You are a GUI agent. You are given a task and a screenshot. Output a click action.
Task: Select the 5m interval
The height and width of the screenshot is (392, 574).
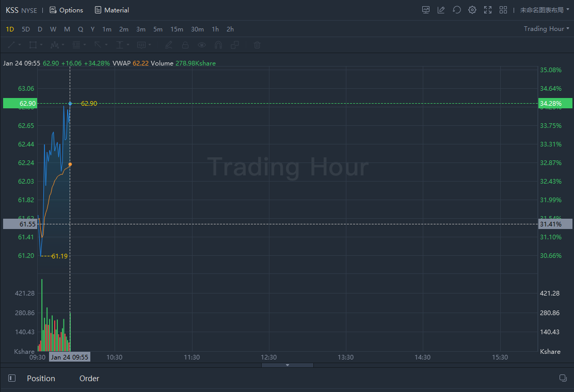click(158, 29)
